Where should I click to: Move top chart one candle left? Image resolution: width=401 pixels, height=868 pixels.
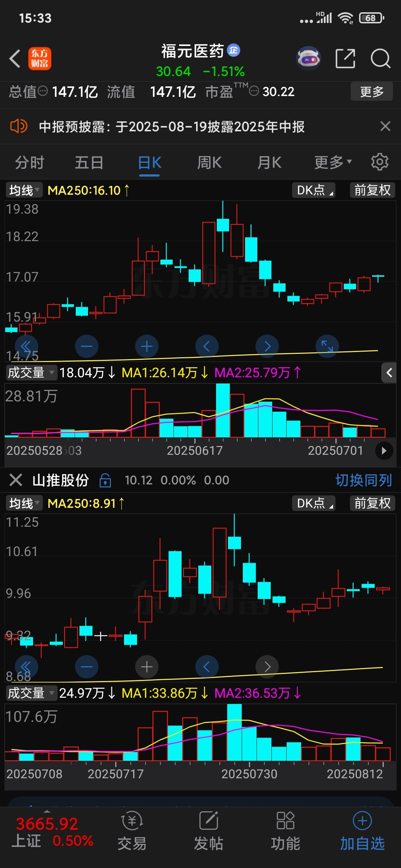click(x=207, y=346)
